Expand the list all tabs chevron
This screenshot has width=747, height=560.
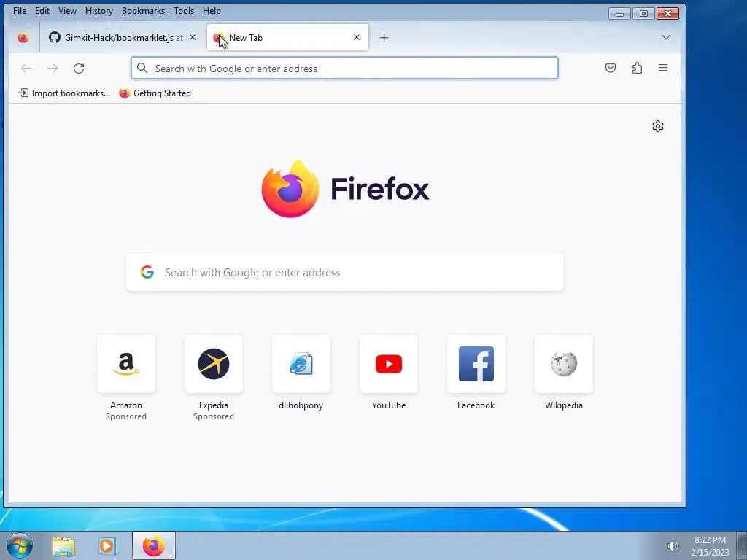(665, 37)
